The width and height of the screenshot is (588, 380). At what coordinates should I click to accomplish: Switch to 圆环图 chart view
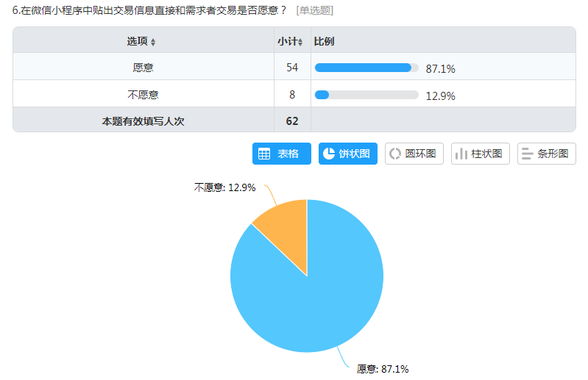point(414,154)
